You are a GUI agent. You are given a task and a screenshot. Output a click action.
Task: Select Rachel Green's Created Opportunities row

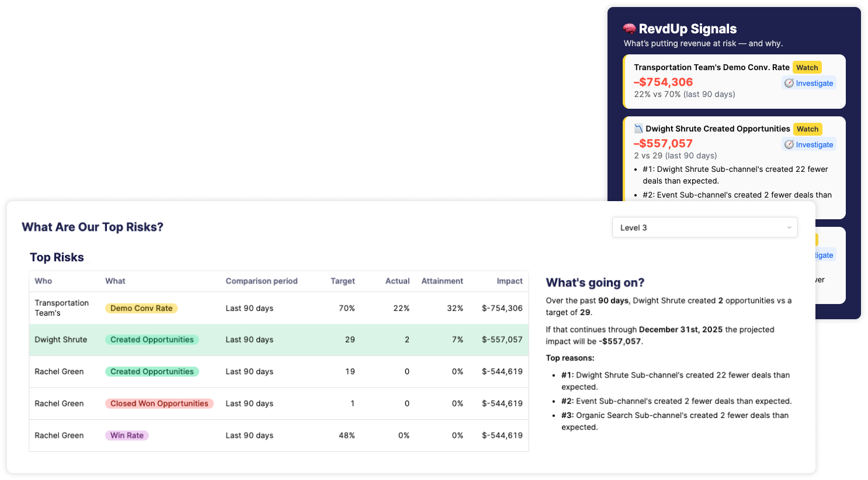279,372
